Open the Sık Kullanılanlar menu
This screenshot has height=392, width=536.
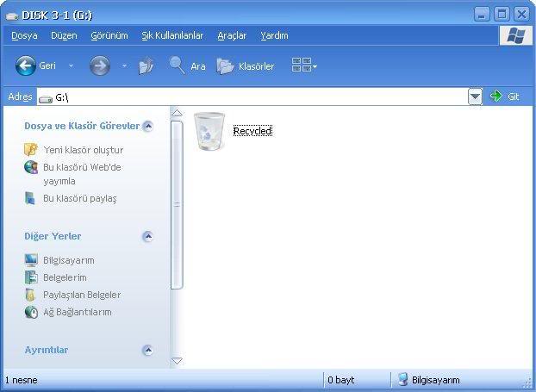point(172,35)
